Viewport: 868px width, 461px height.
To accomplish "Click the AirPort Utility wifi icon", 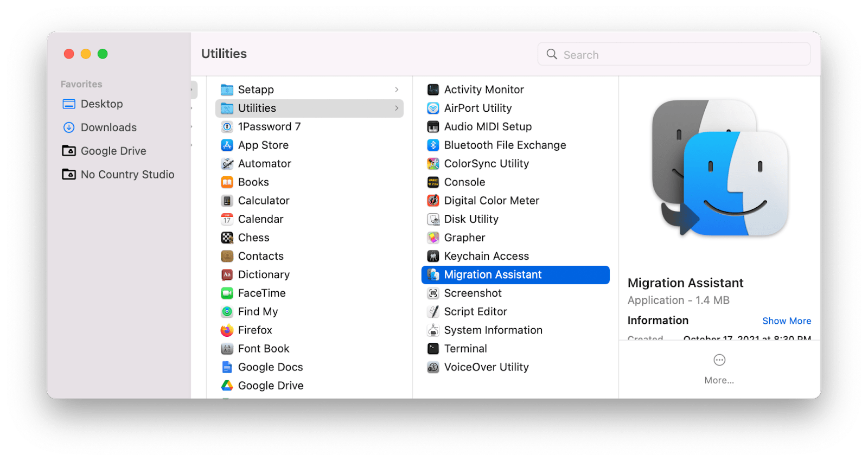I will [x=433, y=108].
